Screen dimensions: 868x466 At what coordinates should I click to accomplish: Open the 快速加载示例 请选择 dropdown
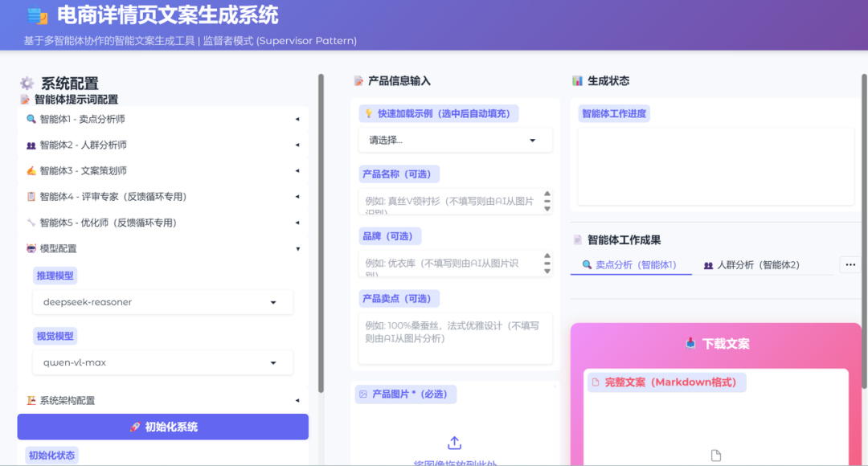click(455, 140)
